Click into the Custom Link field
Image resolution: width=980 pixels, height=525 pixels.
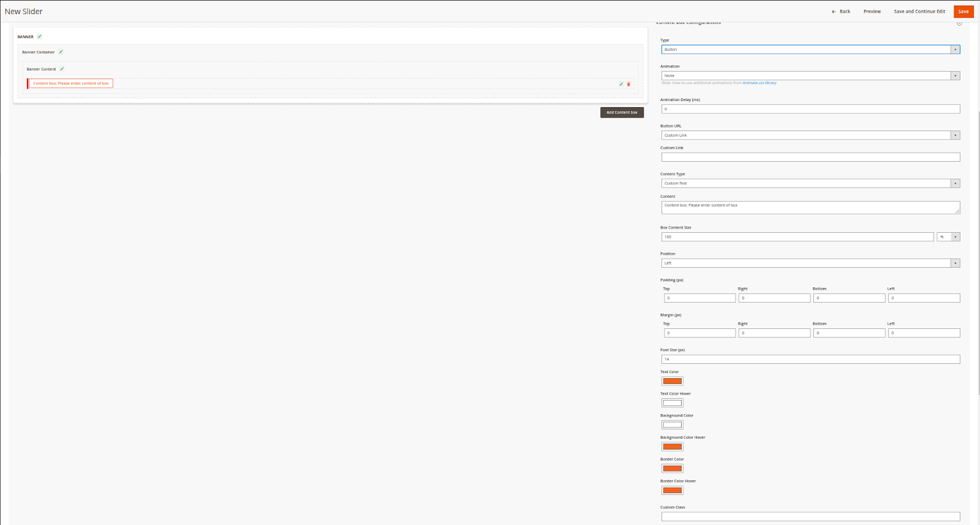[810, 157]
